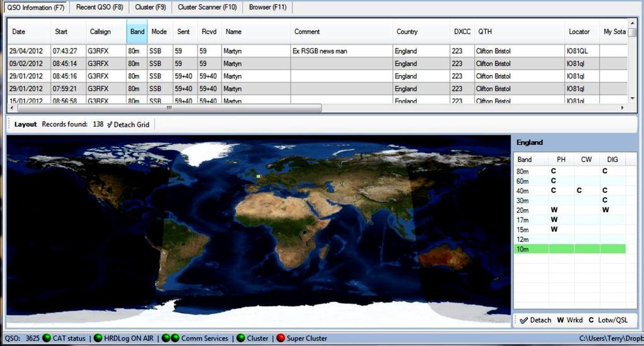Image resolution: width=644 pixels, height=346 pixels.
Task: Select the 17m band row
Action: pos(570,220)
